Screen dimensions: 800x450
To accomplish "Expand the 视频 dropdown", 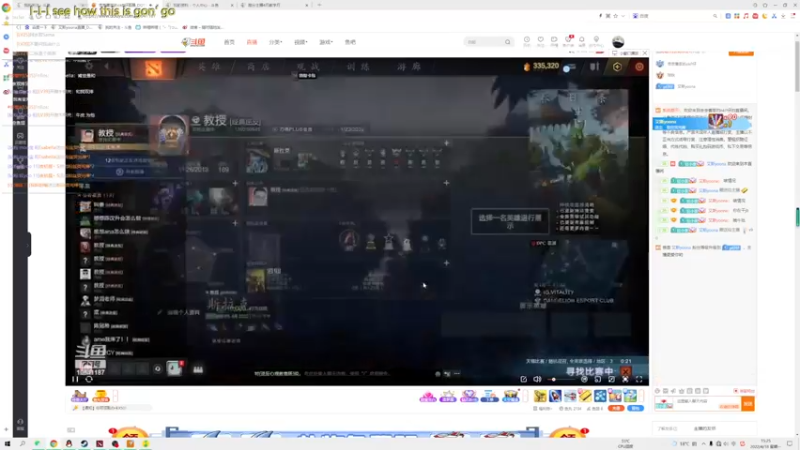I will 301,42.
